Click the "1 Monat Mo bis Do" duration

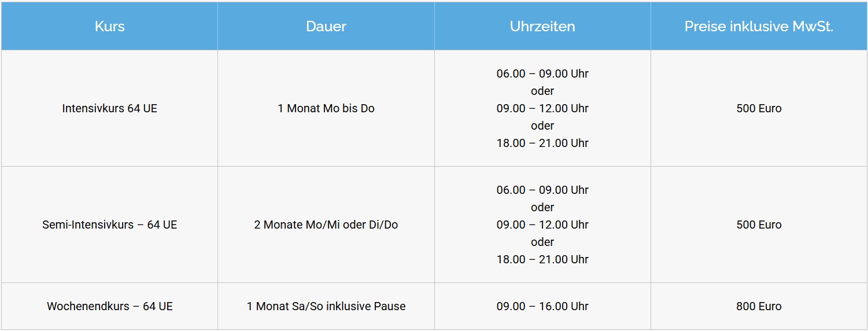(x=326, y=108)
